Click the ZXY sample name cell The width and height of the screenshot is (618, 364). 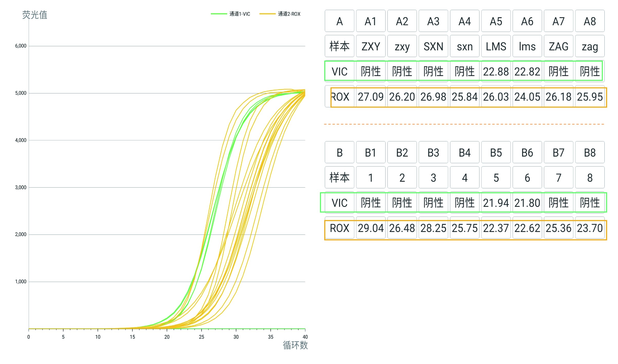click(x=371, y=46)
